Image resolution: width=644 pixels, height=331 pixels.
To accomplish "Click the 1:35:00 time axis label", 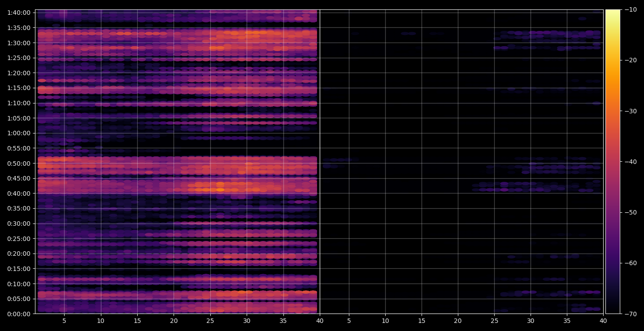I will click(x=19, y=28).
